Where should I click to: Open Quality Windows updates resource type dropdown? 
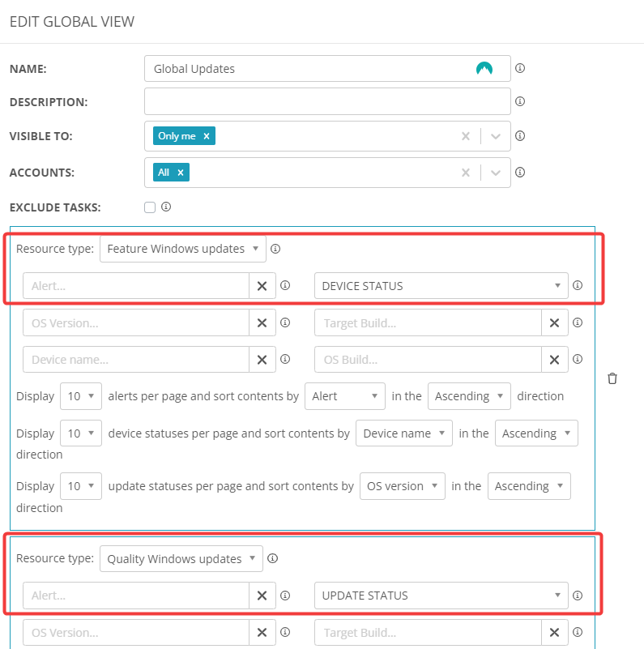point(181,558)
